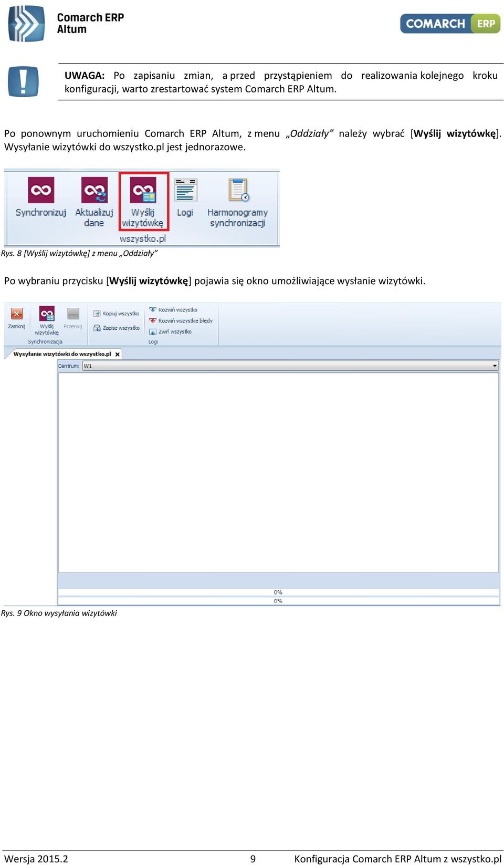
Task: Close the Wysyłanie wizytówki do wszystko.pl tab
Action: tap(118, 355)
